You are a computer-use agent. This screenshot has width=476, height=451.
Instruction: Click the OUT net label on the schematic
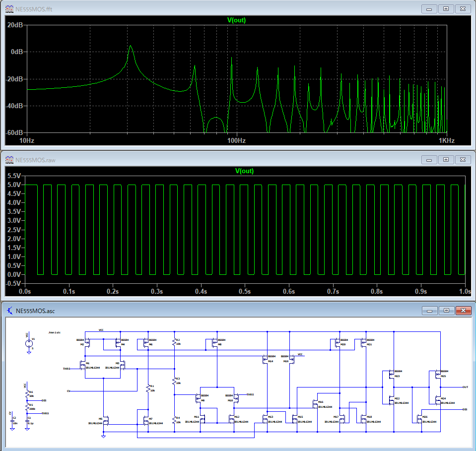465,387
